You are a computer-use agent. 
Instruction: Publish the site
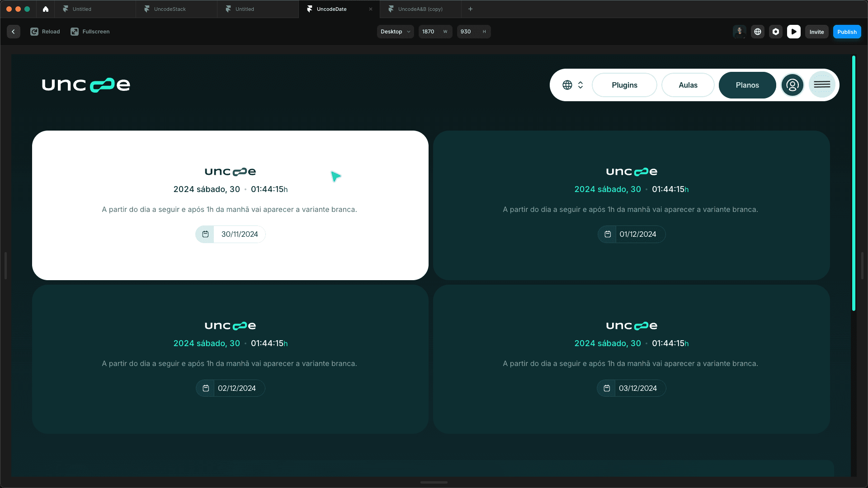tap(847, 32)
